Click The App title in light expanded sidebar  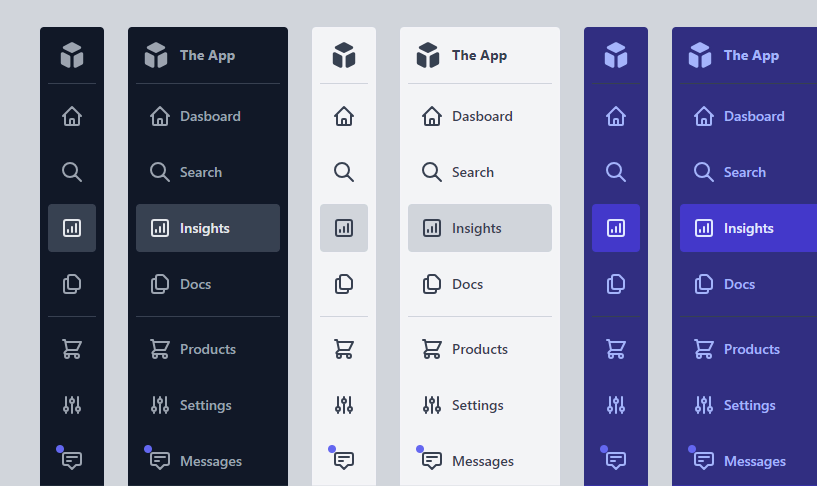(479, 55)
